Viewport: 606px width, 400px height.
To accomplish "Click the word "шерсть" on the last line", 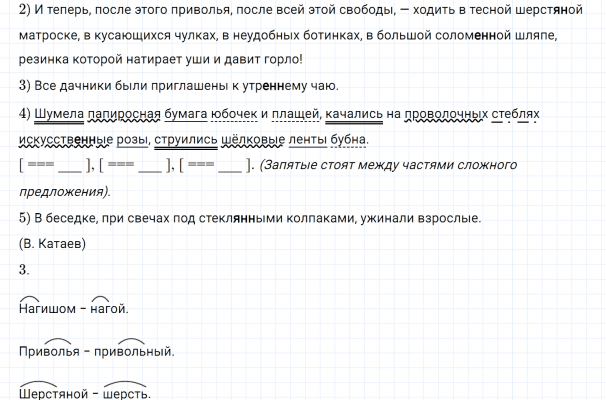I will coord(126,393).
